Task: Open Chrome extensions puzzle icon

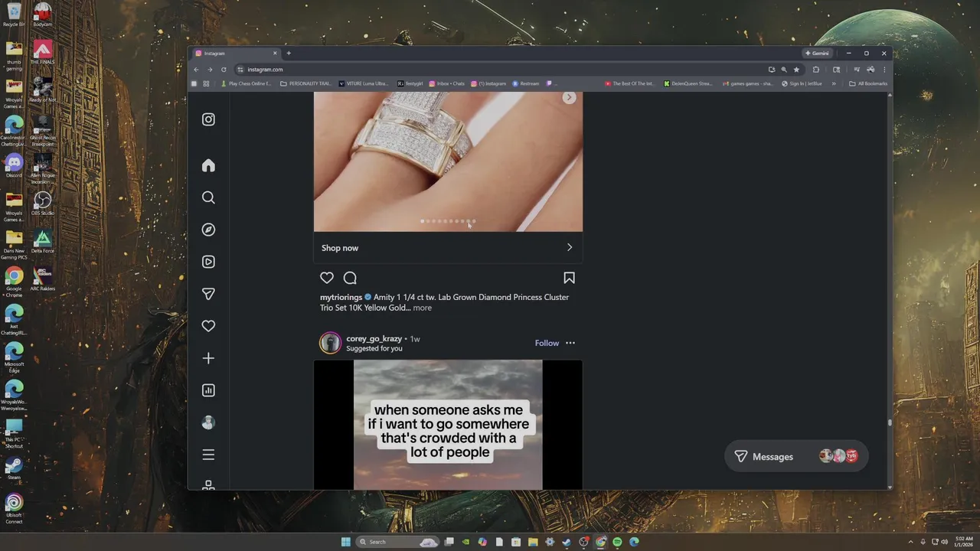Action: point(816,70)
